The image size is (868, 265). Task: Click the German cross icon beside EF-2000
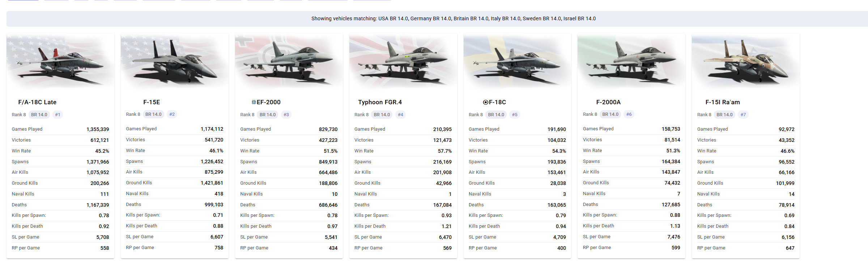pos(254,102)
